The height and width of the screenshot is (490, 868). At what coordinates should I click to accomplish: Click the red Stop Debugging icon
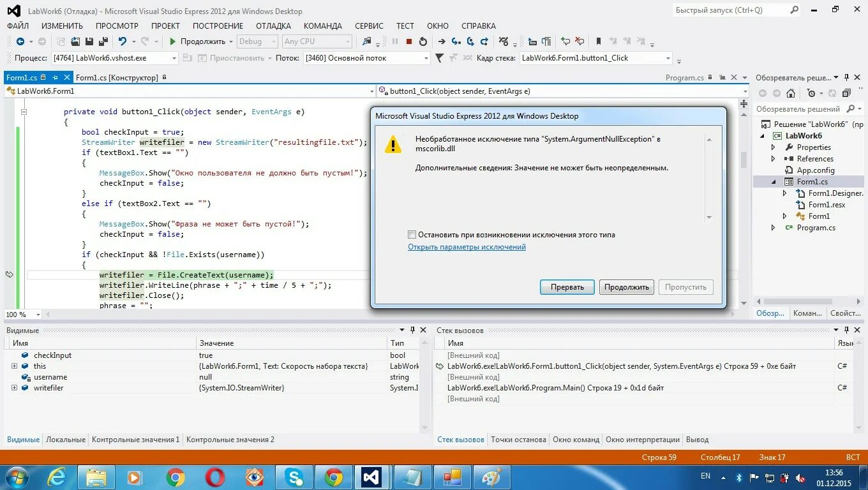(409, 41)
